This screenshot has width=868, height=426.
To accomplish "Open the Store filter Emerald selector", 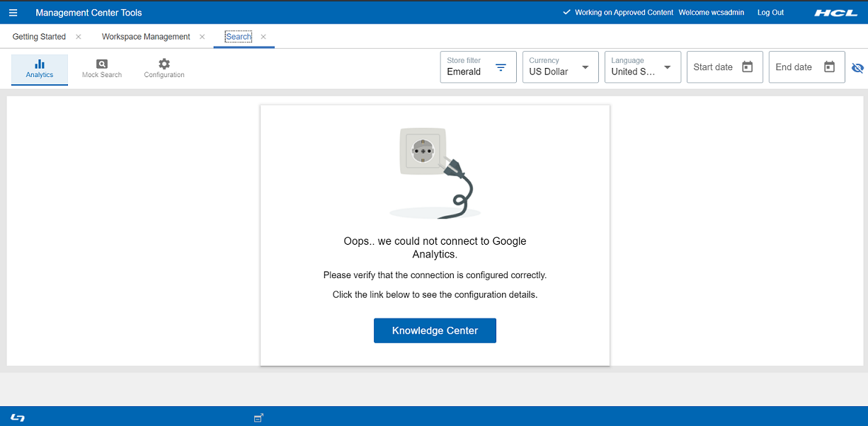I will click(466, 71).
